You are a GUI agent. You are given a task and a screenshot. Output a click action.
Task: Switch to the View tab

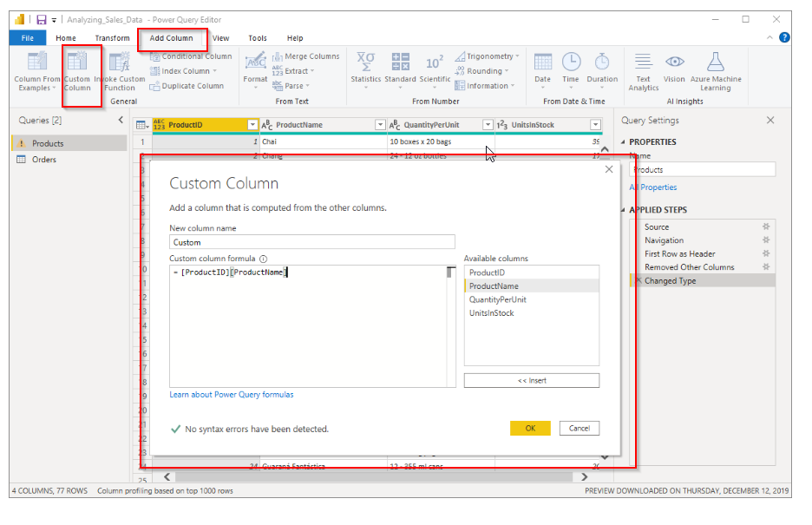coord(220,38)
